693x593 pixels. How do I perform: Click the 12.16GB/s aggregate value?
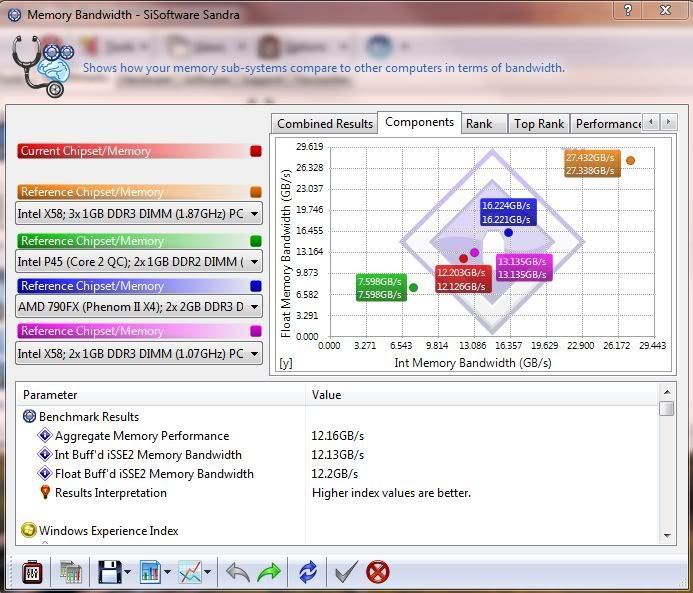click(x=338, y=436)
